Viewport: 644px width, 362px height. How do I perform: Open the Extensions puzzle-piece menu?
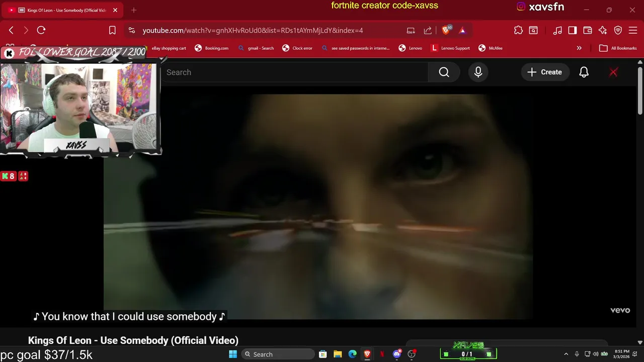click(518, 30)
